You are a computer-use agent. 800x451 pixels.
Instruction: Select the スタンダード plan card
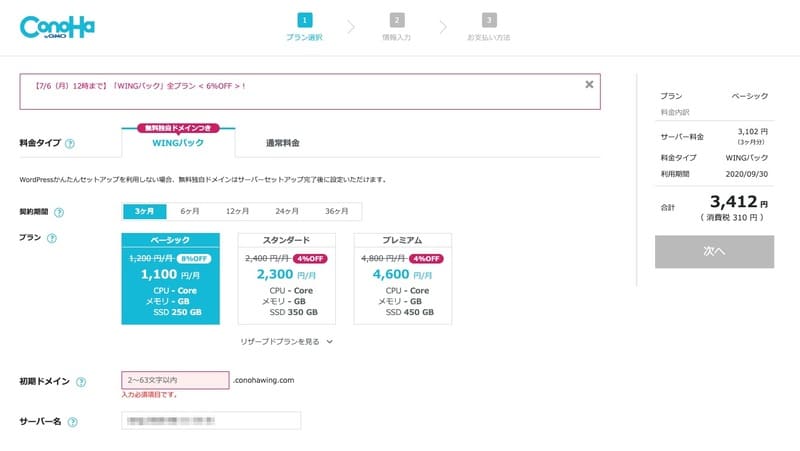point(287,279)
